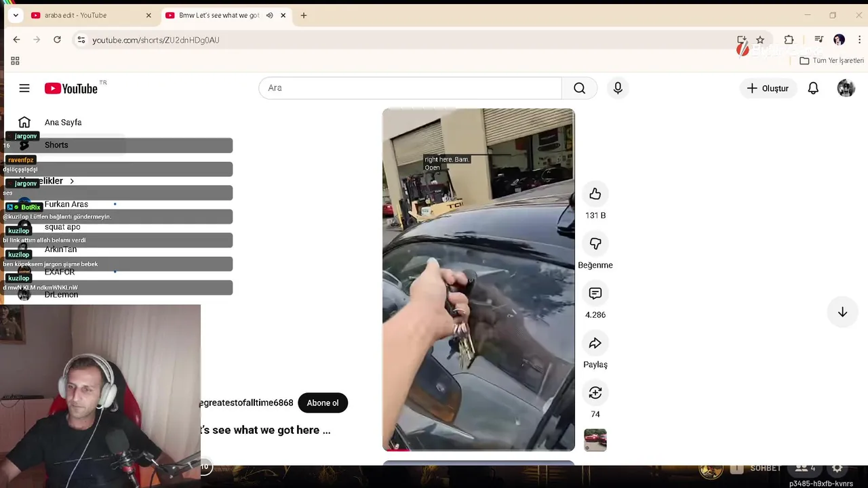This screenshot has width=868, height=488.
Task: Click the address bar URL
Action: pyautogui.click(x=155, y=40)
